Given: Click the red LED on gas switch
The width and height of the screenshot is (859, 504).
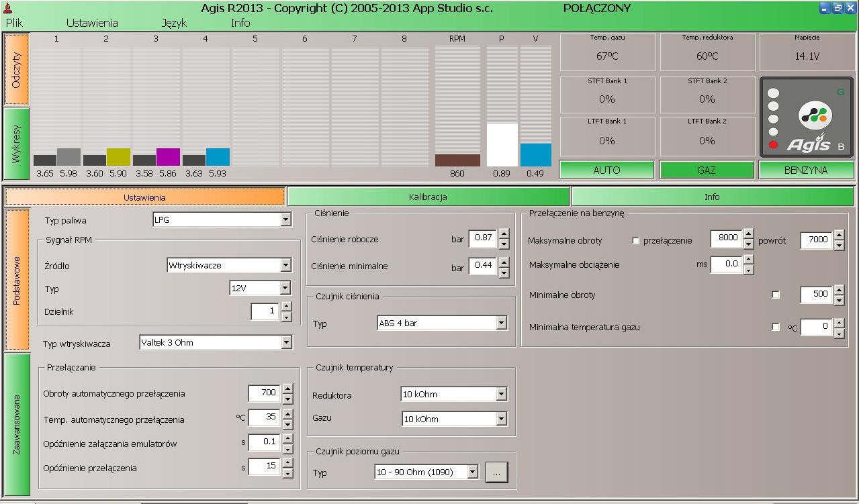Looking at the screenshot, I should click(x=773, y=144).
